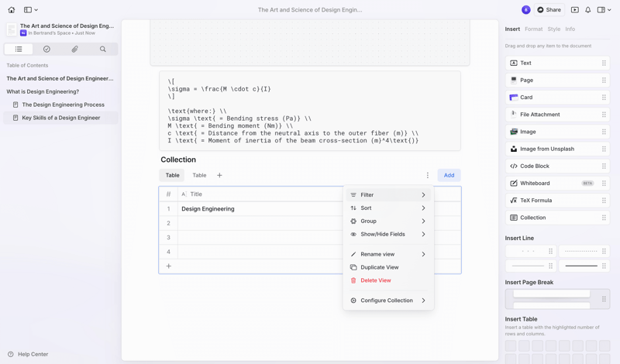The image size is (620, 364).
Task: Open the collection three-dot options menu
Action: click(x=427, y=175)
